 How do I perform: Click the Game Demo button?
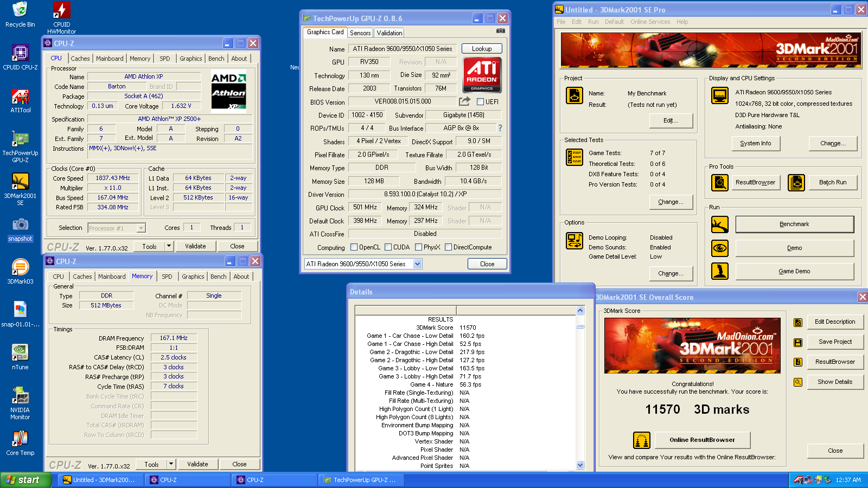click(x=794, y=271)
